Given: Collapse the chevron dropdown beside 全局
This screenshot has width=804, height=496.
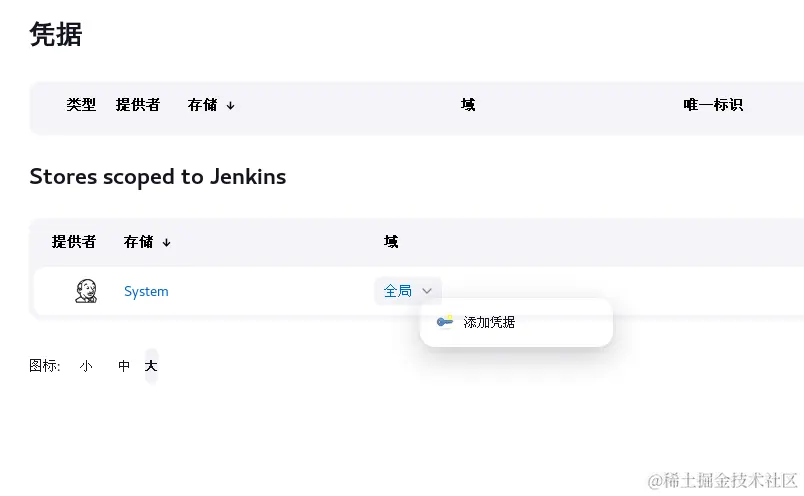Looking at the screenshot, I should [427, 291].
